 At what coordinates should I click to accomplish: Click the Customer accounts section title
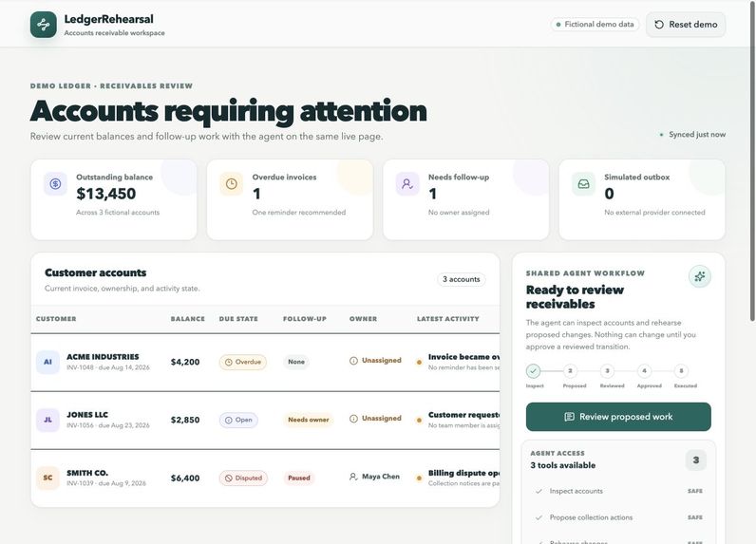point(96,272)
